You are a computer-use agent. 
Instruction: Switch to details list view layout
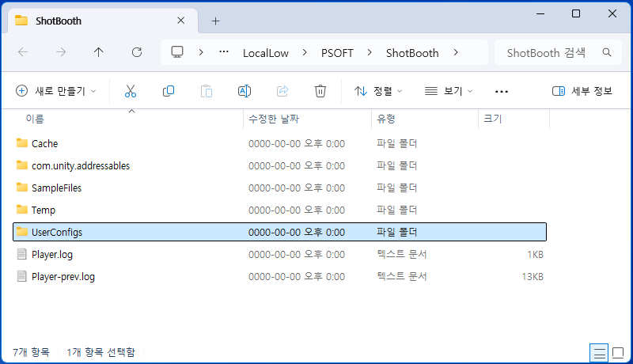600,351
